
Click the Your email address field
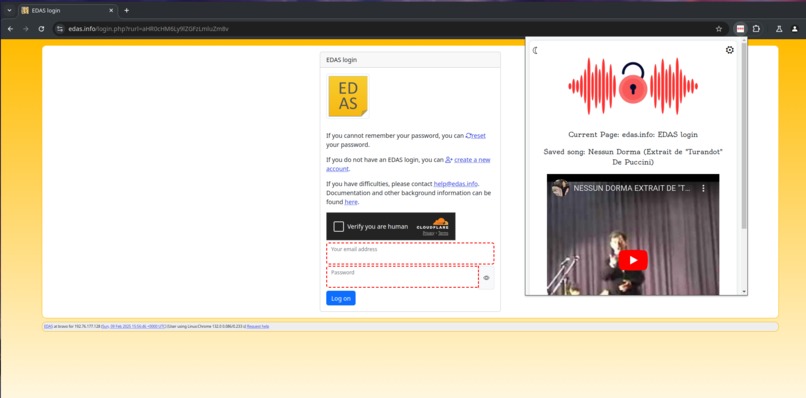410,253
